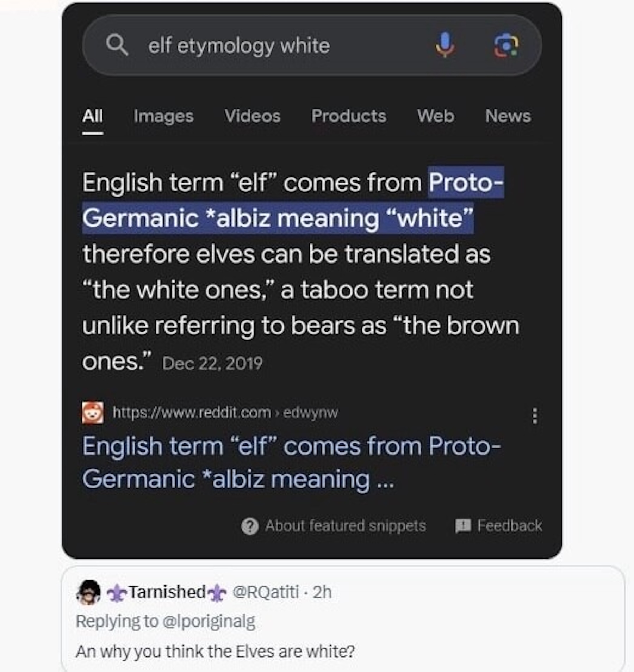Select the All results tab
This screenshot has height=672, width=634.
93,116
